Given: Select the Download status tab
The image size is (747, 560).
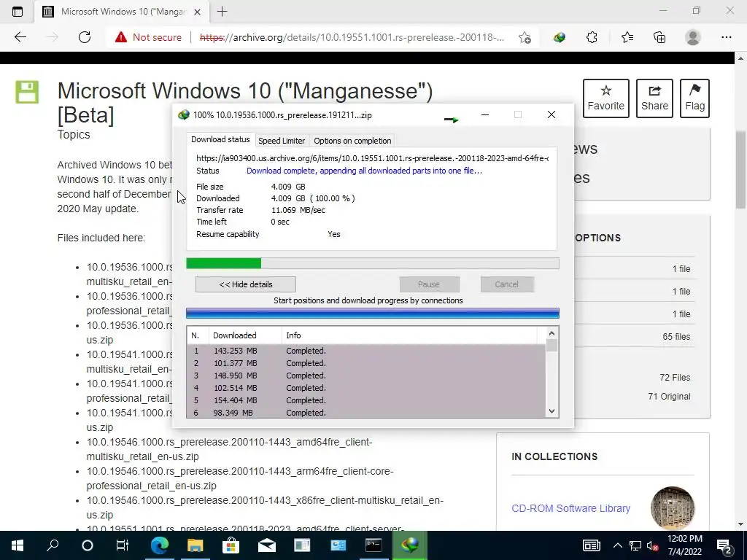Looking at the screenshot, I should click(220, 139).
